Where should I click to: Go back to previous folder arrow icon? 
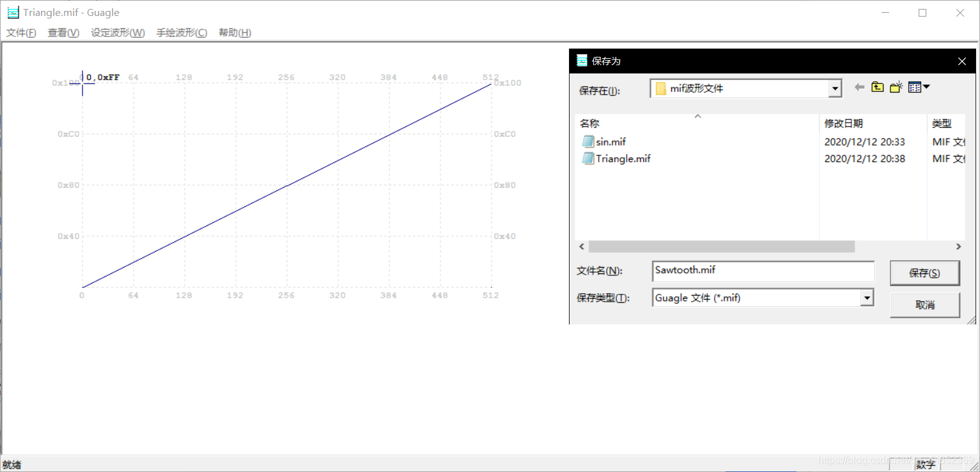click(x=859, y=88)
